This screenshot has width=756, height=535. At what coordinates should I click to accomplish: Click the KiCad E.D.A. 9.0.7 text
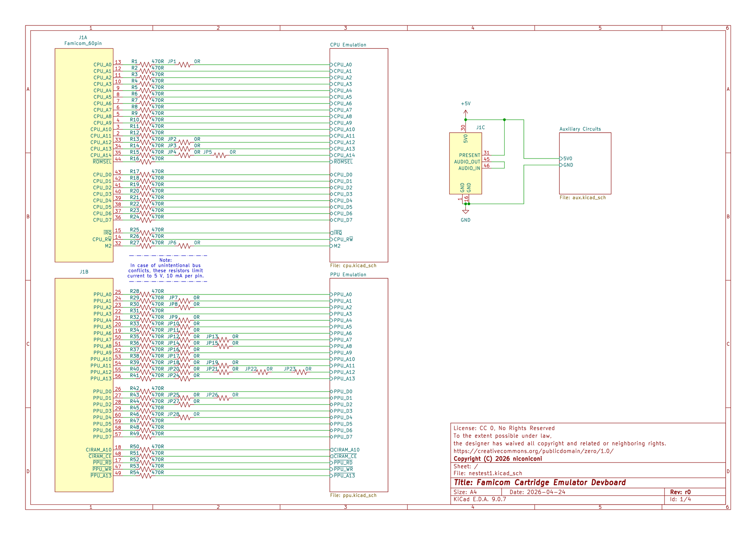pos(480,499)
